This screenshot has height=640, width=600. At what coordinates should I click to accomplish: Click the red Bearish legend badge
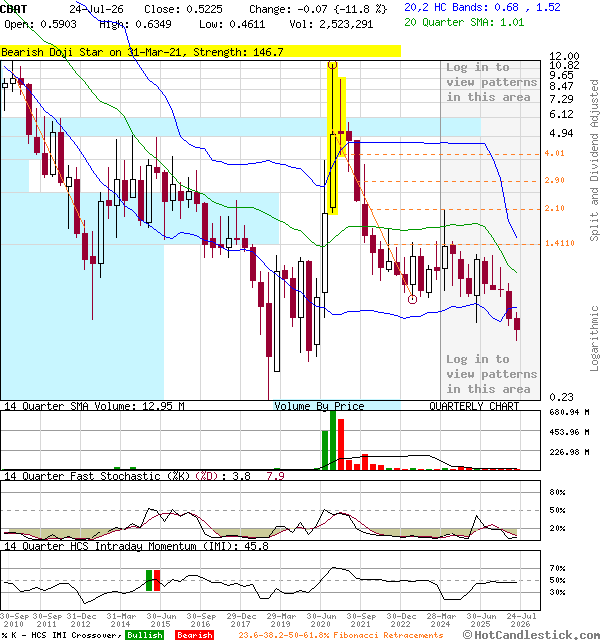coord(195,635)
